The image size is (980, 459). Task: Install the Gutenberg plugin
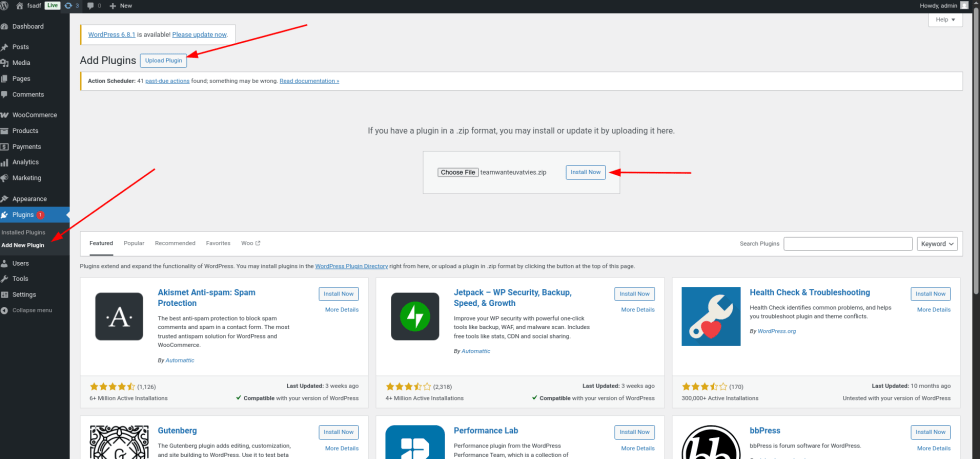pyautogui.click(x=339, y=432)
